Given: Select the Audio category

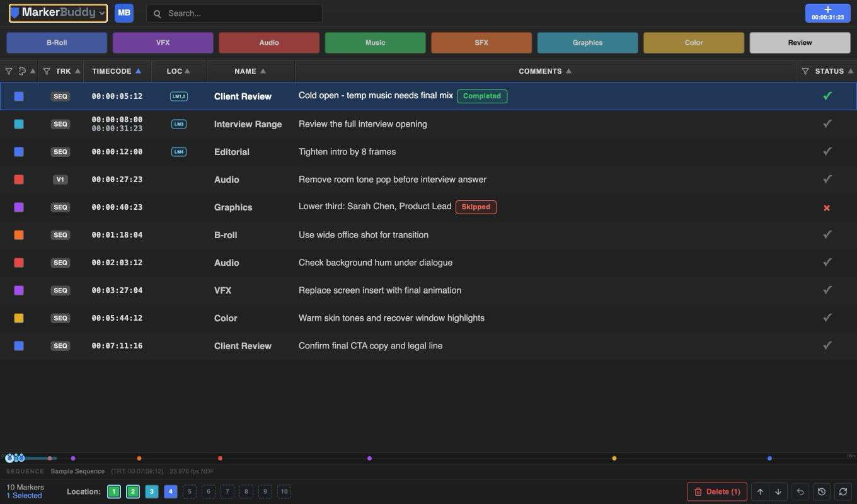Looking at the screenshot, I should pyautogui.click(x=269, y=43).
